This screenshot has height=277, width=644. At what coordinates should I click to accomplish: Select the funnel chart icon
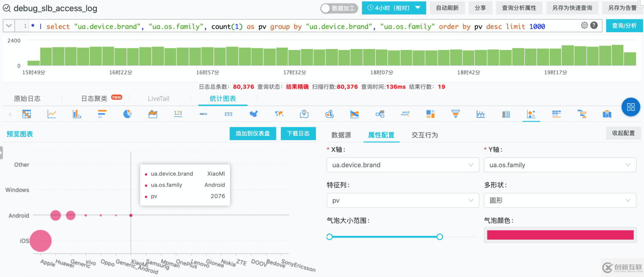pos(455,114)
